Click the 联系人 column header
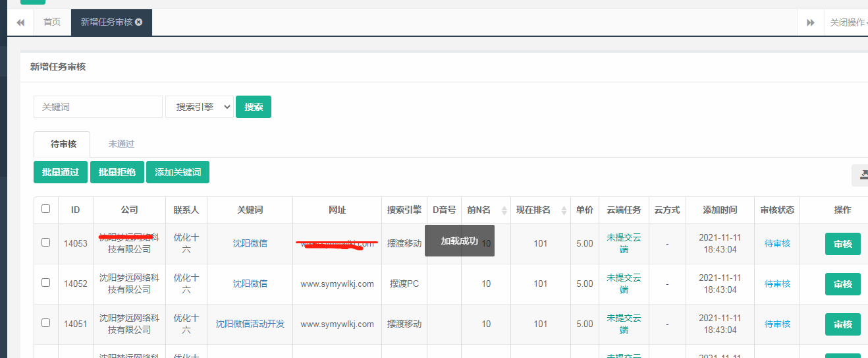The height and width of the screenshot is (358, 868). [186, 210]
